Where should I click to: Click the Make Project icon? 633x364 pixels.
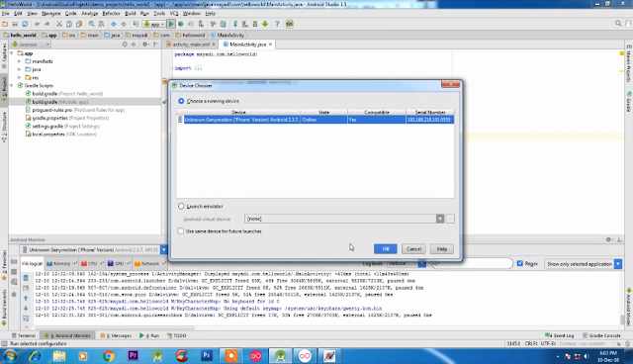(x=136, y=24)
